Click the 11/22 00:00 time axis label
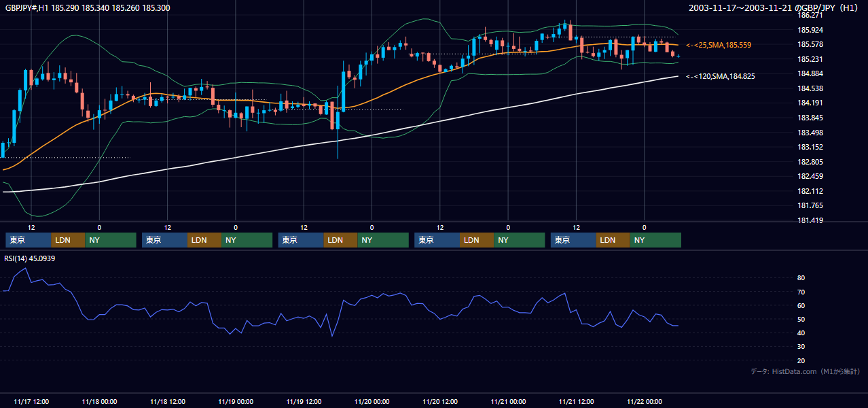The height and width of the screenshot is (408, 868). click(645, 402)
